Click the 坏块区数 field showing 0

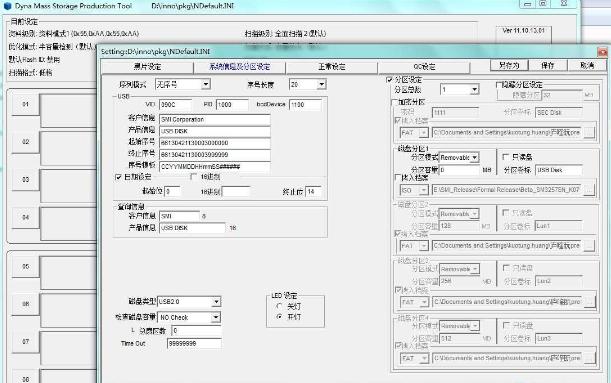pyautogui.click(x=196, y=330)
